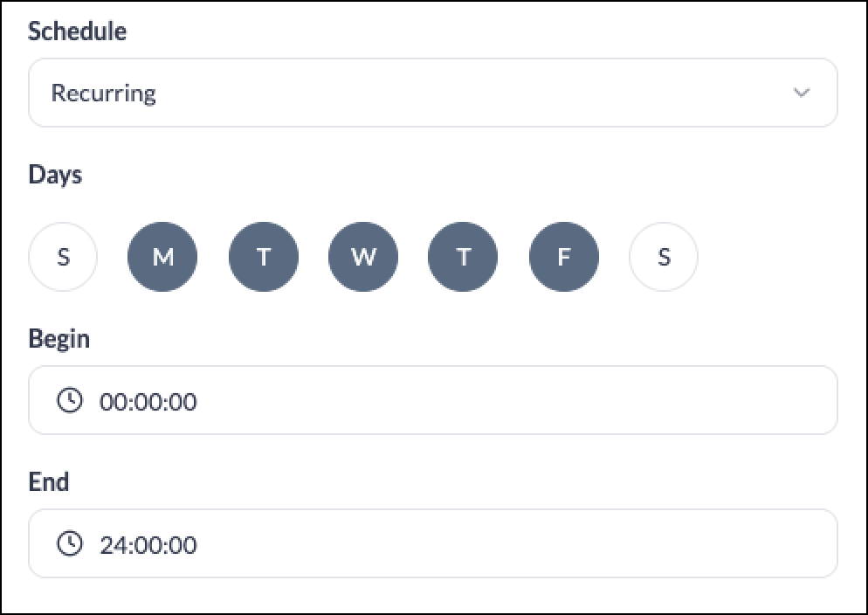Enable the Saturday day circle
868x615 pixels.
pos(663,257)
